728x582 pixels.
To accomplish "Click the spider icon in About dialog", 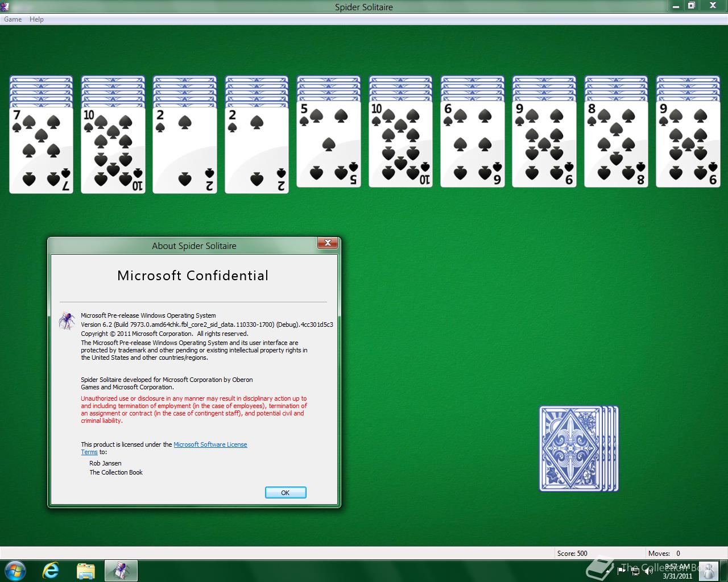I will [x=67, y=321].
